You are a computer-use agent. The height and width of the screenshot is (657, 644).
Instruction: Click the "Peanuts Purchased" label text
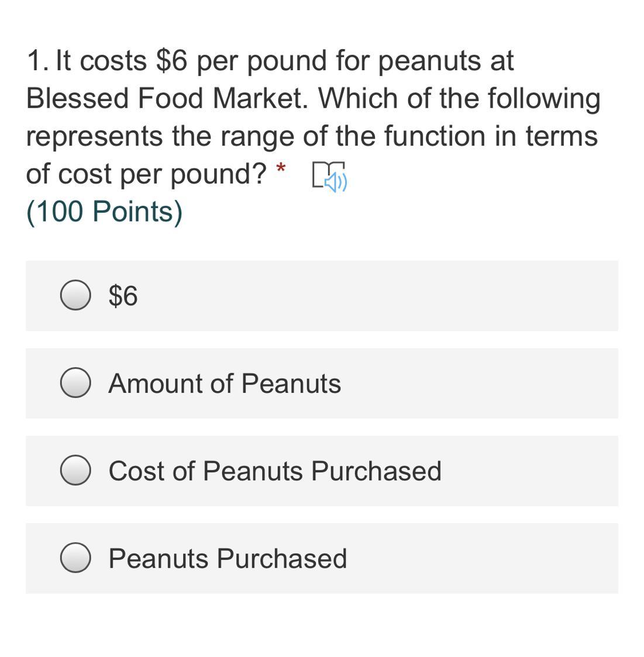(228, 559)
